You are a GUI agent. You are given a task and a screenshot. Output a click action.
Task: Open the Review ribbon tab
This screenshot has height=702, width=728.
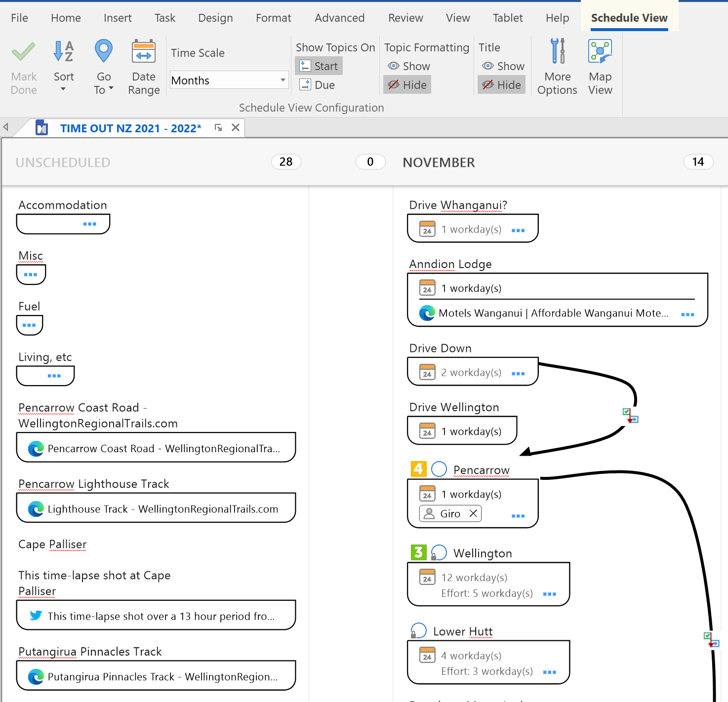[405, 18]
